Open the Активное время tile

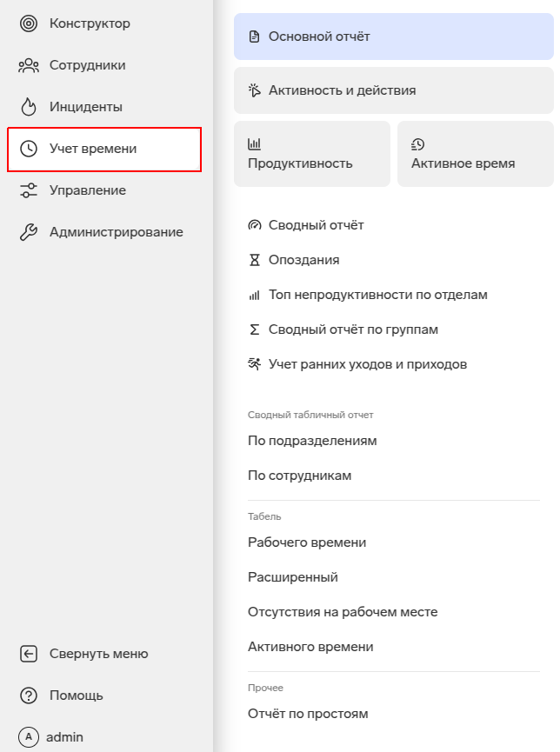pos(475,154)
